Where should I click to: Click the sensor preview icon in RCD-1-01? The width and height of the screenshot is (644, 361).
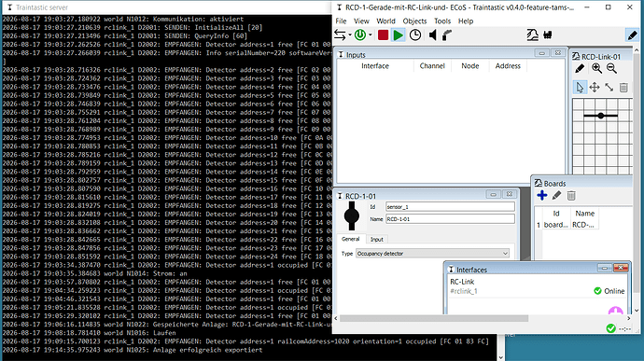[x=352, y=215]
